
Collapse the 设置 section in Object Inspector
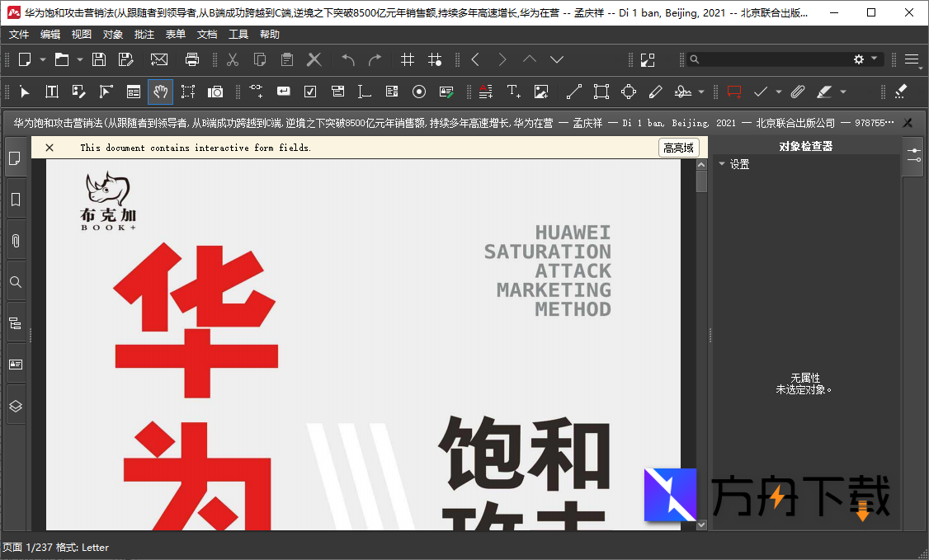tap(722, 163)
